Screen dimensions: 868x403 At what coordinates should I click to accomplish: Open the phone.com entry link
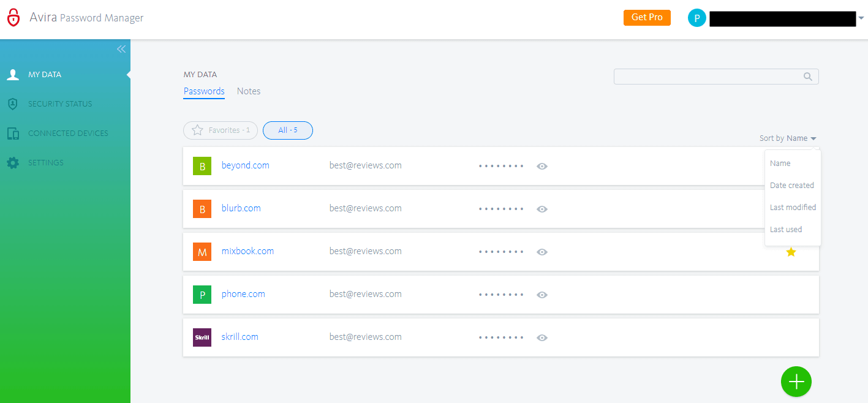point(243,294)
